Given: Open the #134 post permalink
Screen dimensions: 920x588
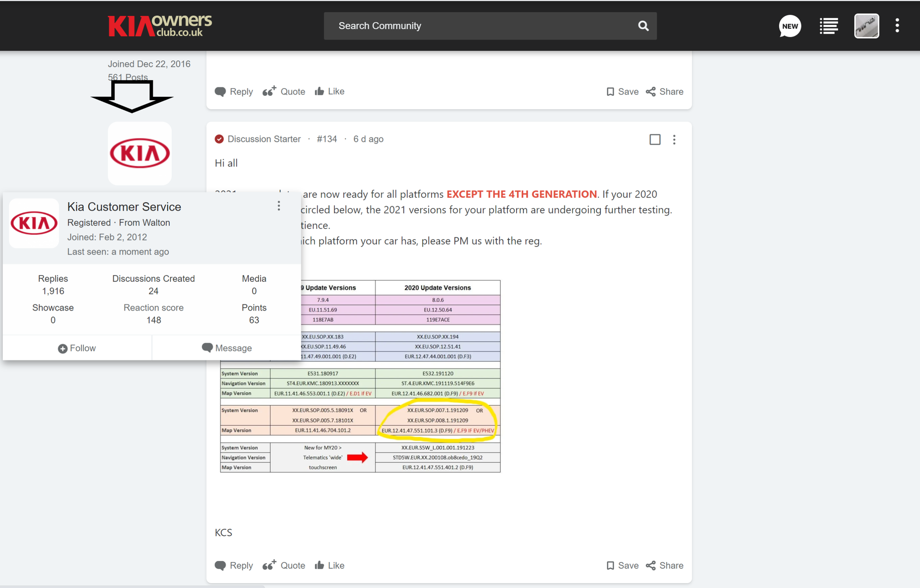Looking at the screenshot, I should [327, 139].
